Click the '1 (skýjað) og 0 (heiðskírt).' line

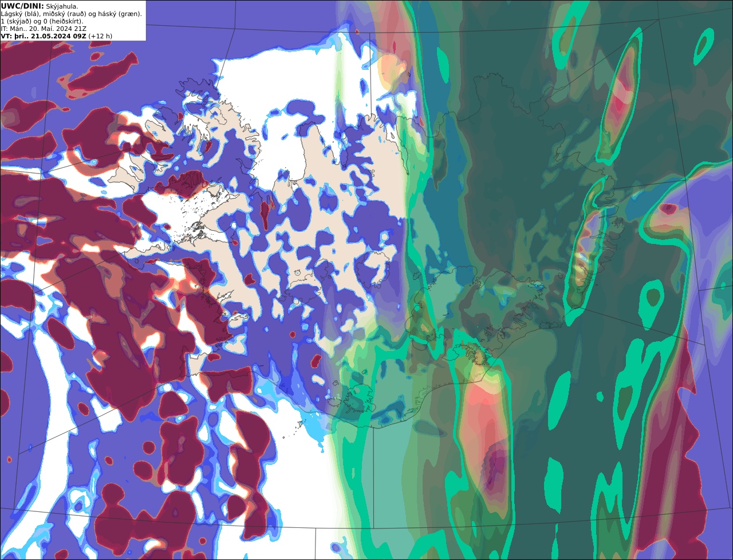pyautogui.click(x=42, y=21)
